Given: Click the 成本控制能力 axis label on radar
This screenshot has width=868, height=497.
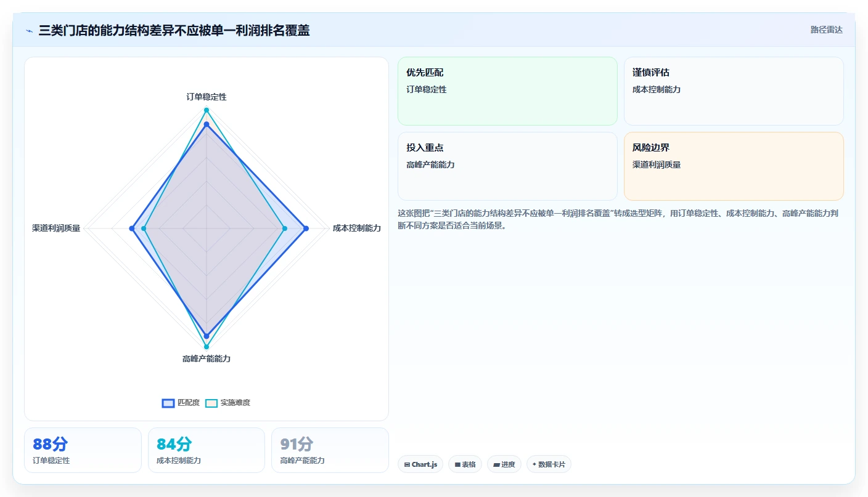Looking at the screenshot, I should click(x=357, y=228).
